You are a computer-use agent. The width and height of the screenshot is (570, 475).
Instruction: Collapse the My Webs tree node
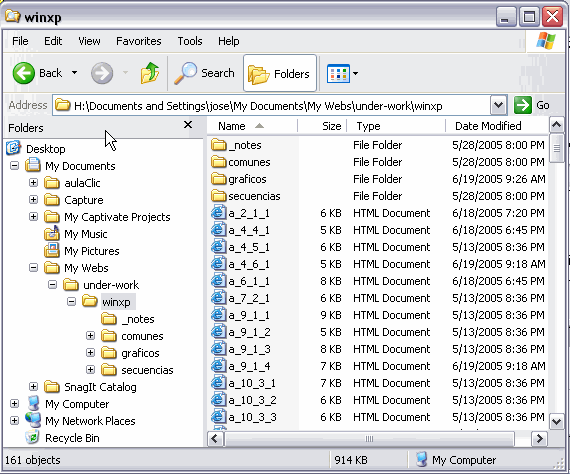[x=33, y=268]
